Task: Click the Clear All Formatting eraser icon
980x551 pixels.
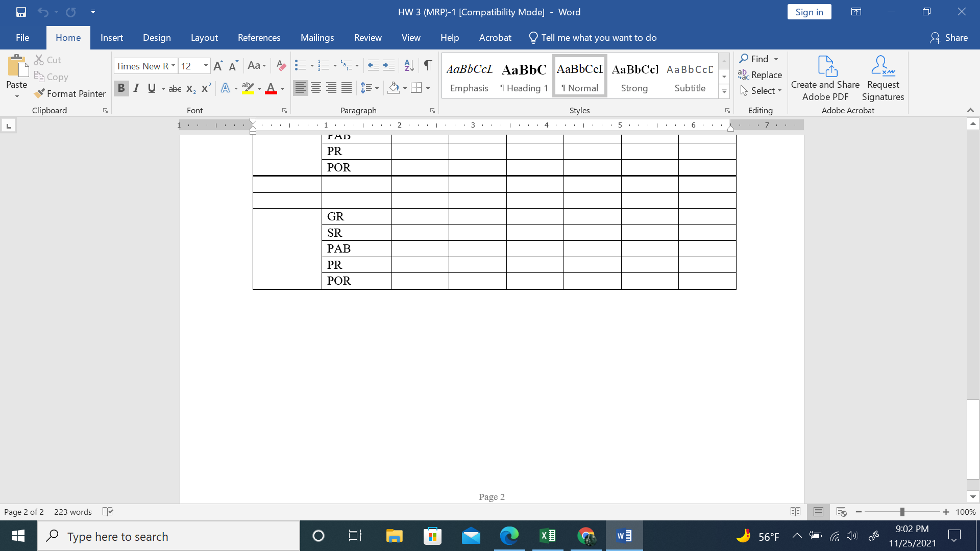Action: point(281,65)
